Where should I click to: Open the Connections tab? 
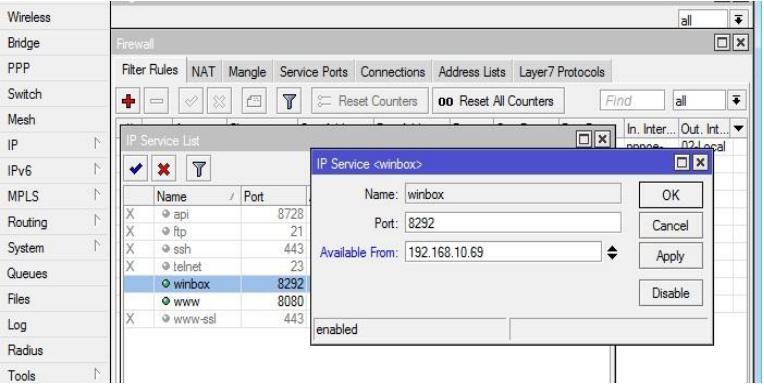(393, 72)
